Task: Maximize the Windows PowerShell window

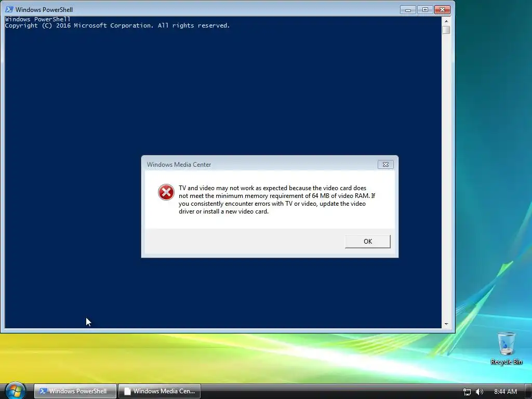Action: coord(425,9)
